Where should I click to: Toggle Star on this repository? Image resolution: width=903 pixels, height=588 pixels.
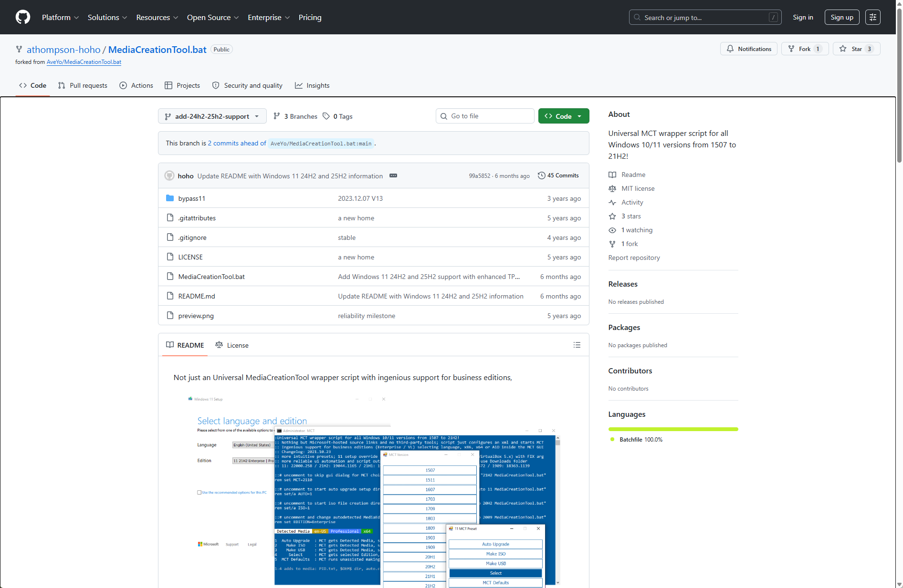(x=857, y=49)
